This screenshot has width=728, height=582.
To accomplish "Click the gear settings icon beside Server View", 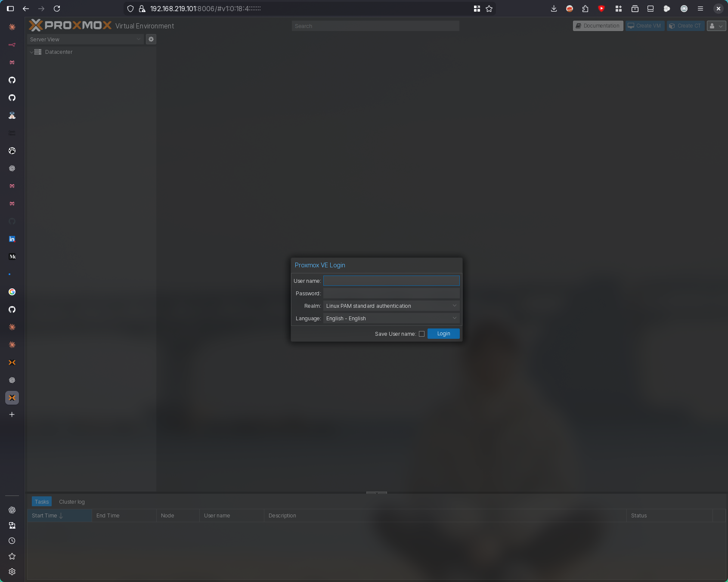I will pos(151,39).
